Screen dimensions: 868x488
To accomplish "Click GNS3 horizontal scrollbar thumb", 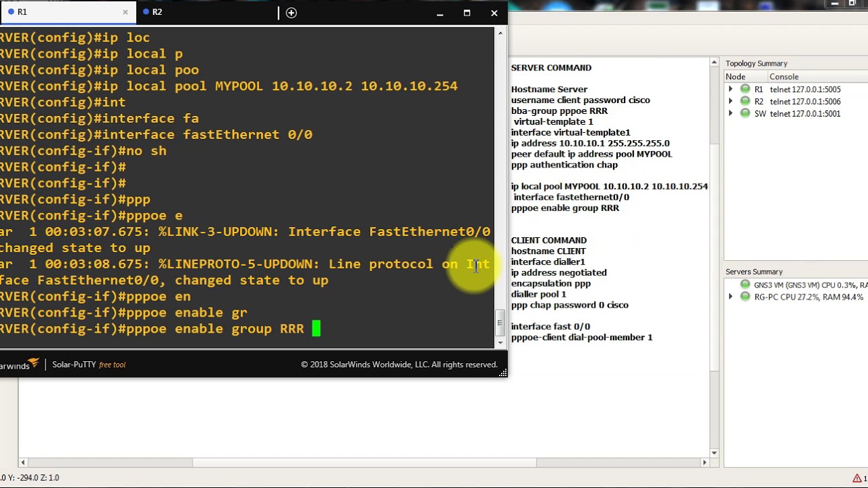I will (364, 463).
